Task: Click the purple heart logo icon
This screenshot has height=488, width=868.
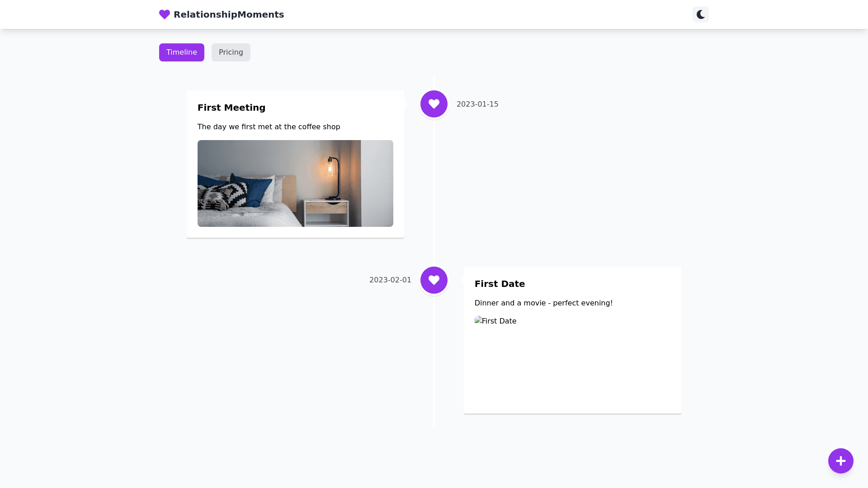Action: point(165,14)
